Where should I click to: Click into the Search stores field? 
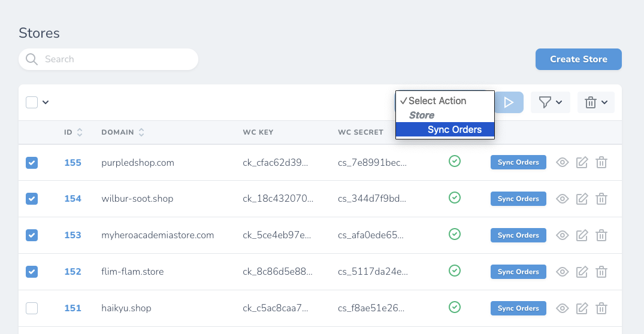(x=114, y=59)
